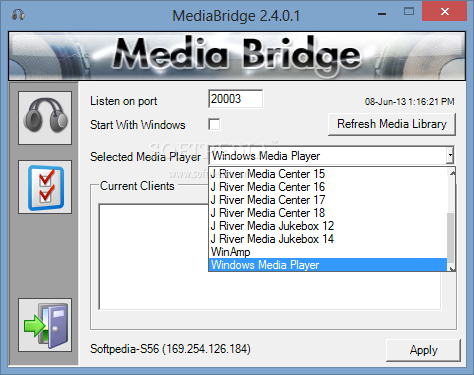
Task: Click the dropdown list scroll down arrow
Action: (452, 268)
